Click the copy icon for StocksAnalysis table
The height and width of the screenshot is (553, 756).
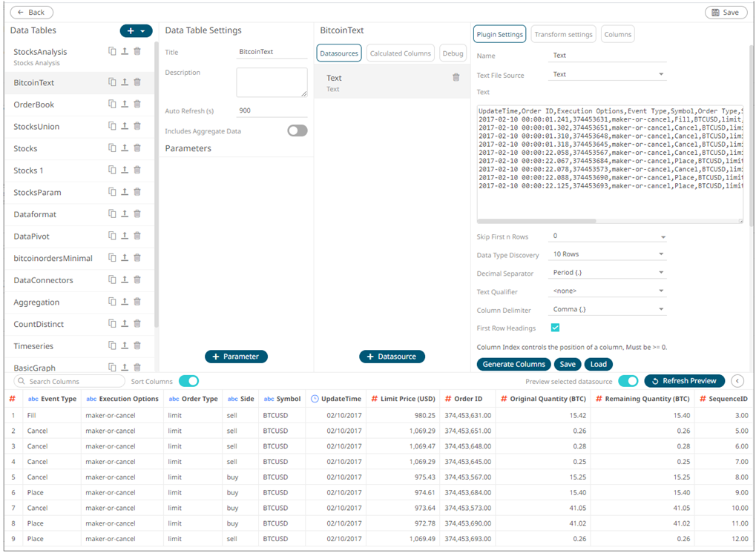tap(112, 51)
